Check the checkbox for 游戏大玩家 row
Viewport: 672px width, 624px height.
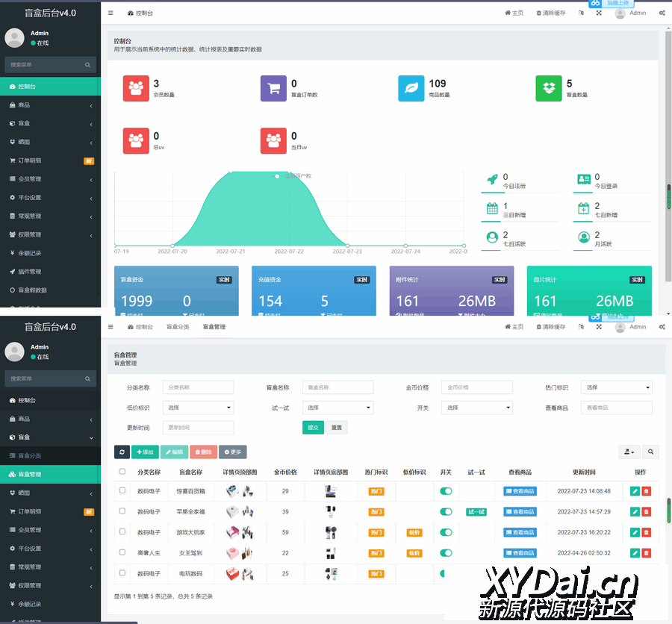tap(122, 532)
